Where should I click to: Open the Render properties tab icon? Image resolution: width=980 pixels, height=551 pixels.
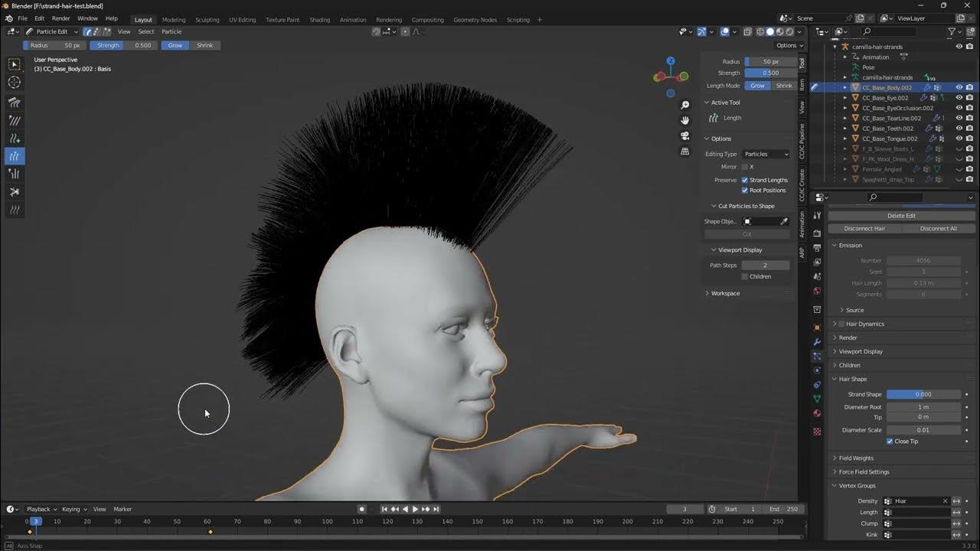(817, 233)
